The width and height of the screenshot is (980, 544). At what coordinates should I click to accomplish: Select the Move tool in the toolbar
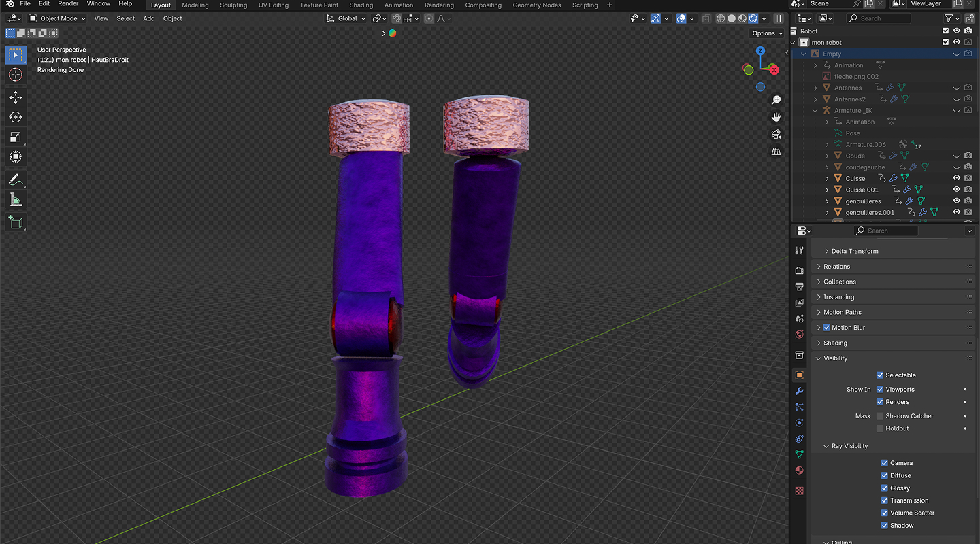coord(16,97)
